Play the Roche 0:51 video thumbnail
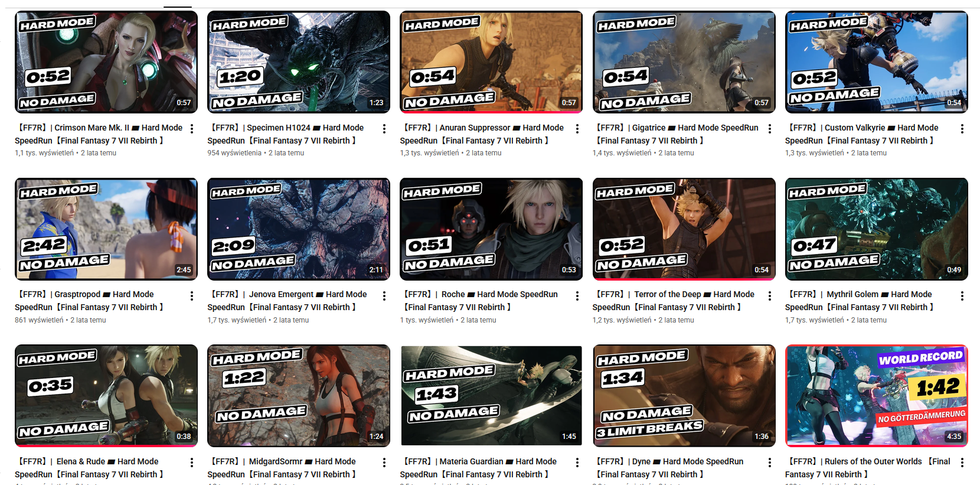The height and width of the screenshot is (485, 980). [491, 229]
